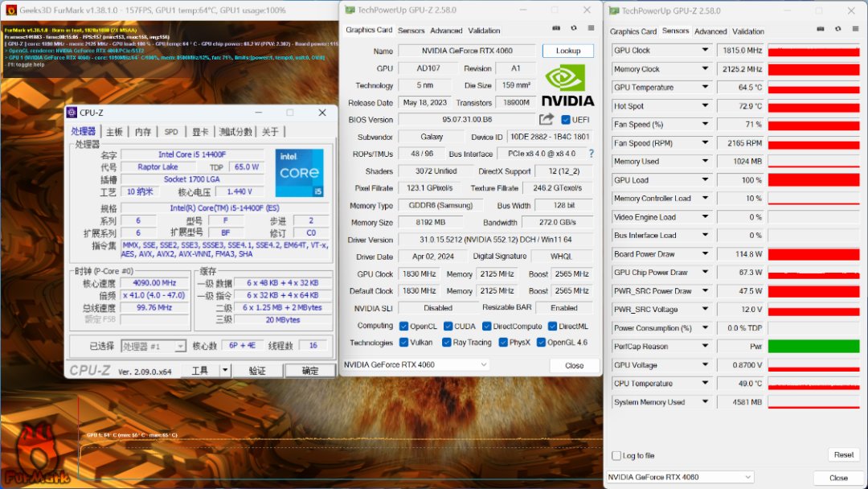
Task: Enable the Log to file checkbox
Action: pos(616,455)
